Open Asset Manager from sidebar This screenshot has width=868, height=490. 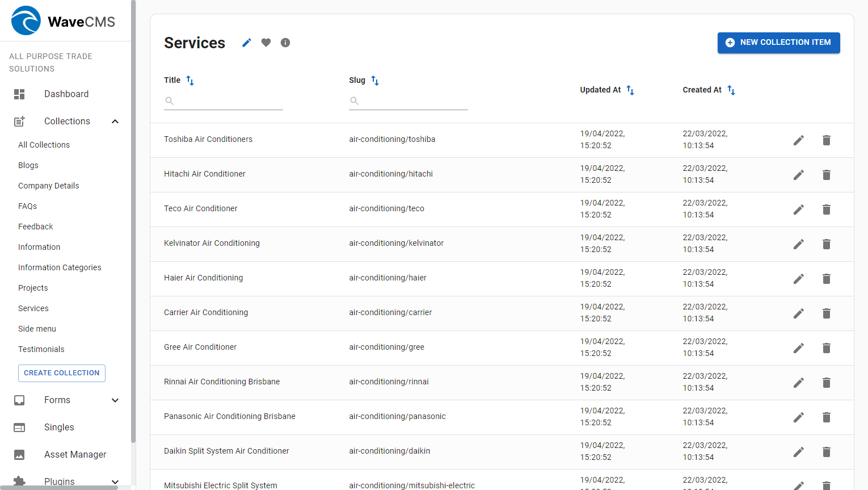point(75,455)
